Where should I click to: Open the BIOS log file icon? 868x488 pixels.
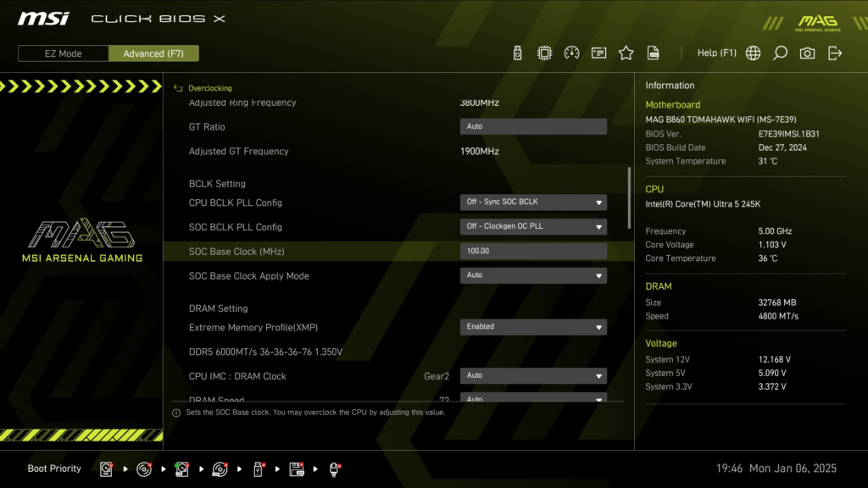[x=653, y=52]
